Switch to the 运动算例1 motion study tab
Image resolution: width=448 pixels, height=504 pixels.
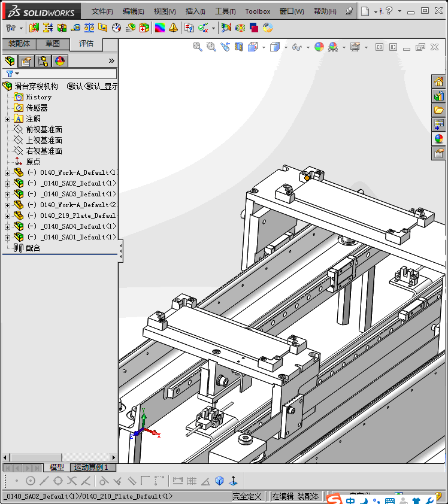(x=91, y=467)
